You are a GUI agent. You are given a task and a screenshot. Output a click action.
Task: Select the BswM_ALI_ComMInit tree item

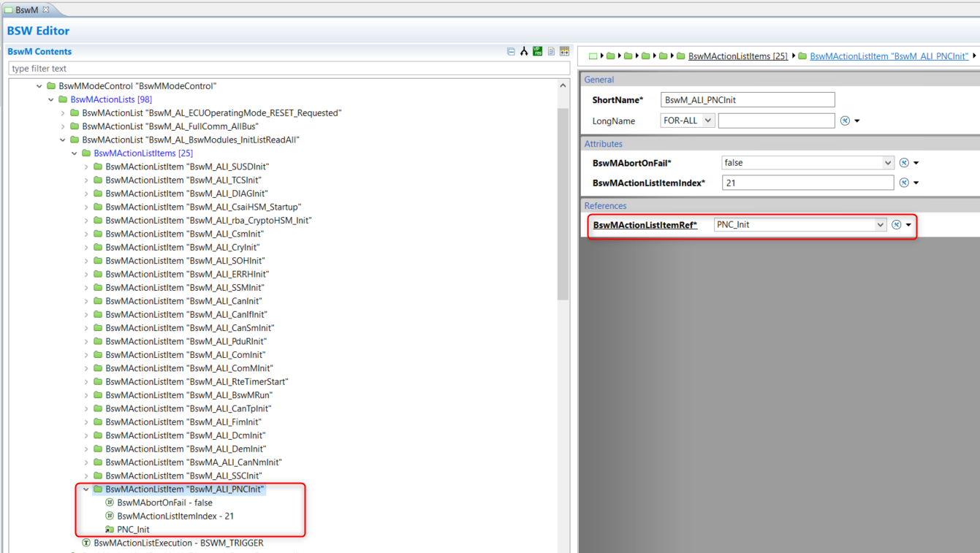pos(189,368)
